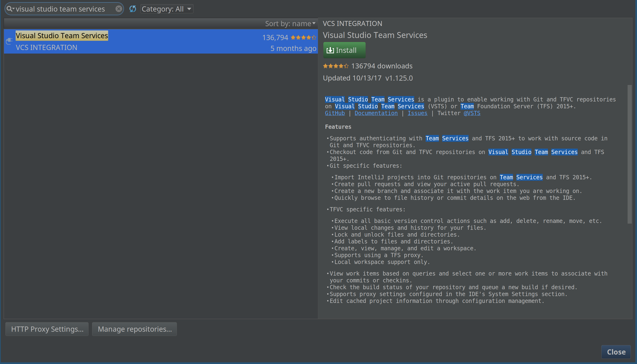637x364 pixels.
Task: Click the plug icon beside Visual Studio Team Services
Action: coord(9,41)
